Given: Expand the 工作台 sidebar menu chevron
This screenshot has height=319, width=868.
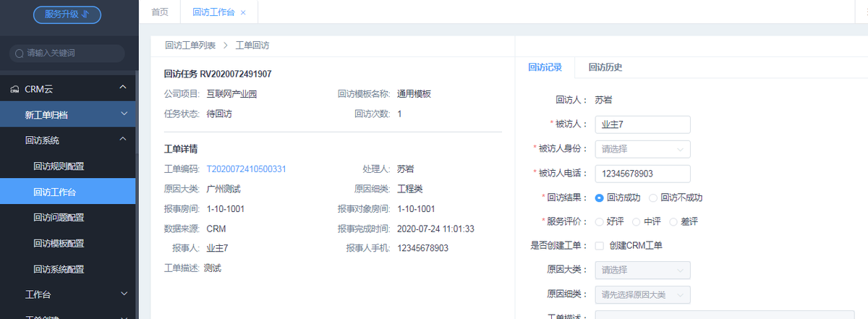Looking at the screenshot, I should pyautogui.click(x=124, y=294).
